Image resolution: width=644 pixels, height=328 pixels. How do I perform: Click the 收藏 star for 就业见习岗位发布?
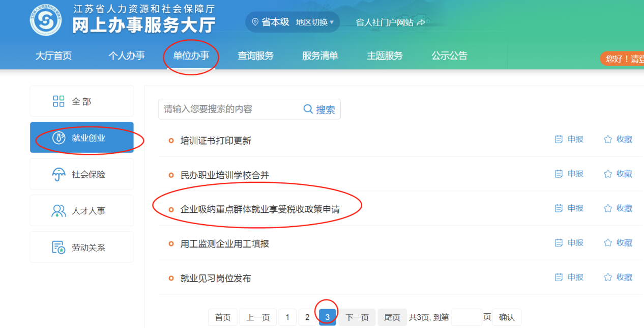click(x=608, y=278)
